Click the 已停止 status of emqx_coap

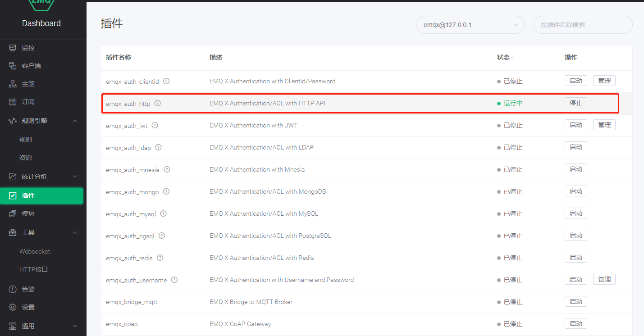click(513, 324)
